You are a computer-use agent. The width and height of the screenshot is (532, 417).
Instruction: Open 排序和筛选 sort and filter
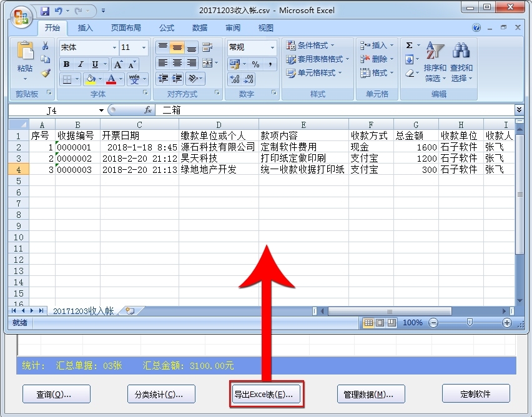click(435, 62)
